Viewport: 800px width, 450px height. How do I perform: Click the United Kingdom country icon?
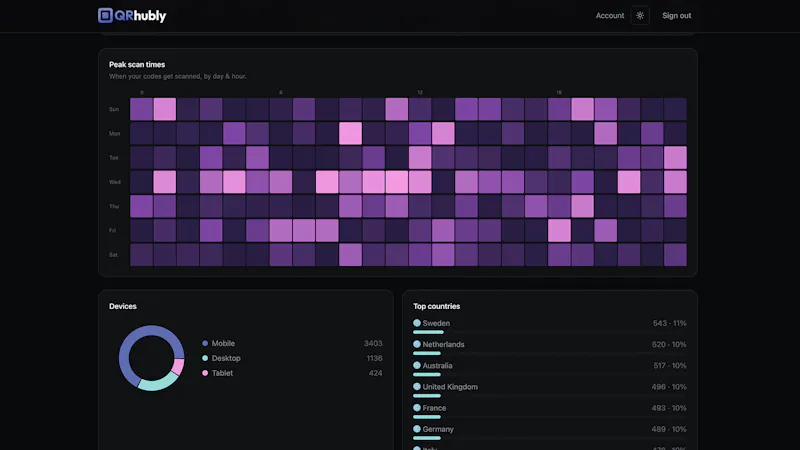coord(417,387)
